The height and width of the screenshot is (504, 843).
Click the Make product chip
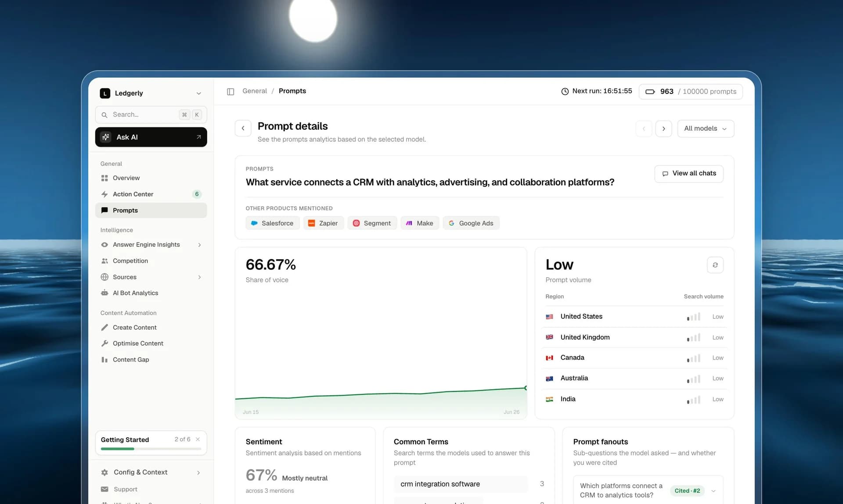pyautogui.click(x=419, y=223)
